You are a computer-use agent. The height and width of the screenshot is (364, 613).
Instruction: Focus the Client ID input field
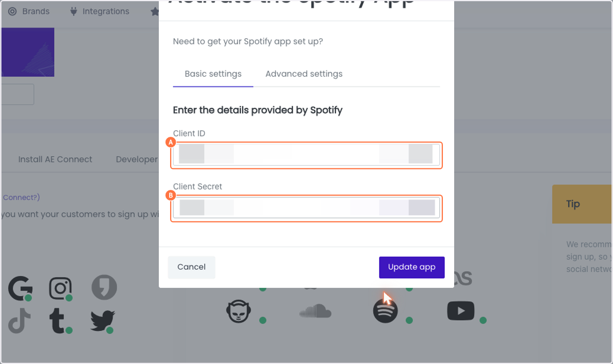point(306,155)
